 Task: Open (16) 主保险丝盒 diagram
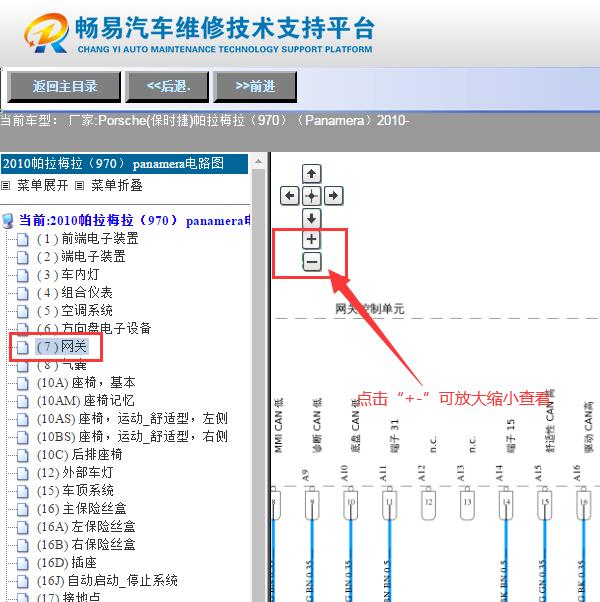click(x=82, y=509)
